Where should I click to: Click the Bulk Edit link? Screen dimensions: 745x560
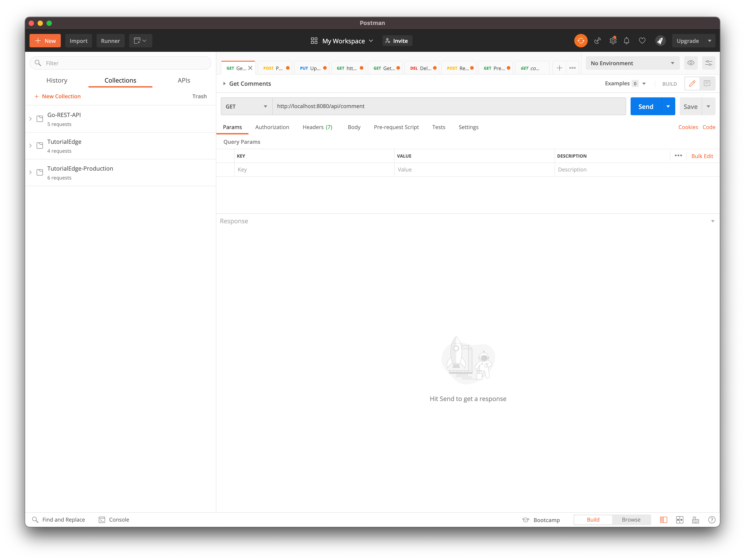point(702,156)
